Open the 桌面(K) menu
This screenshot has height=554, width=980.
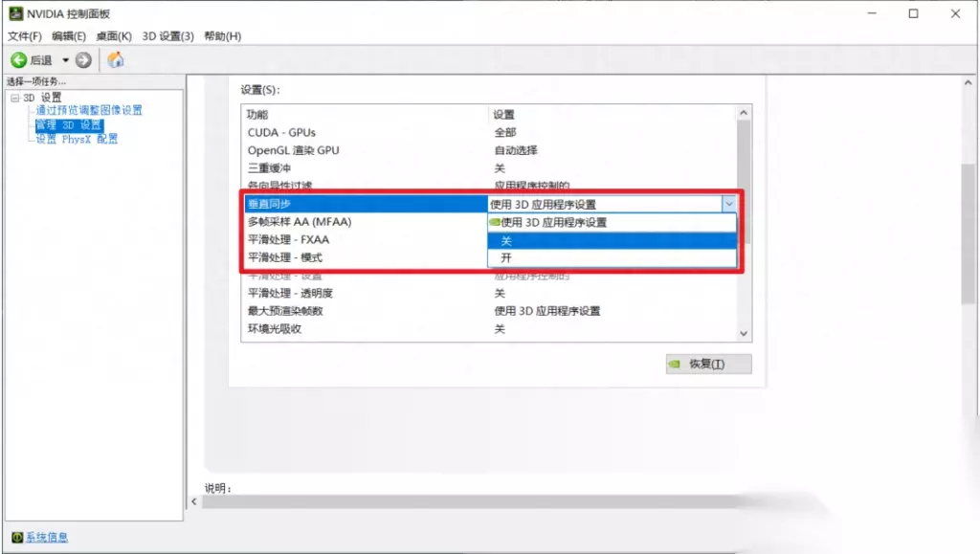[x=114, y=36]
